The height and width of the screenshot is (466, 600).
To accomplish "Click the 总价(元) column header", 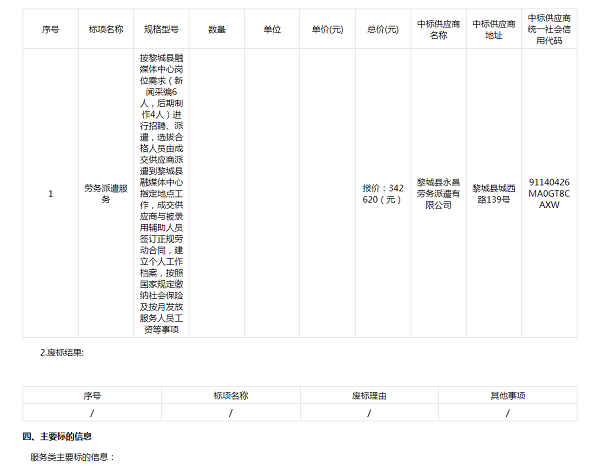I will pos(382,30).
